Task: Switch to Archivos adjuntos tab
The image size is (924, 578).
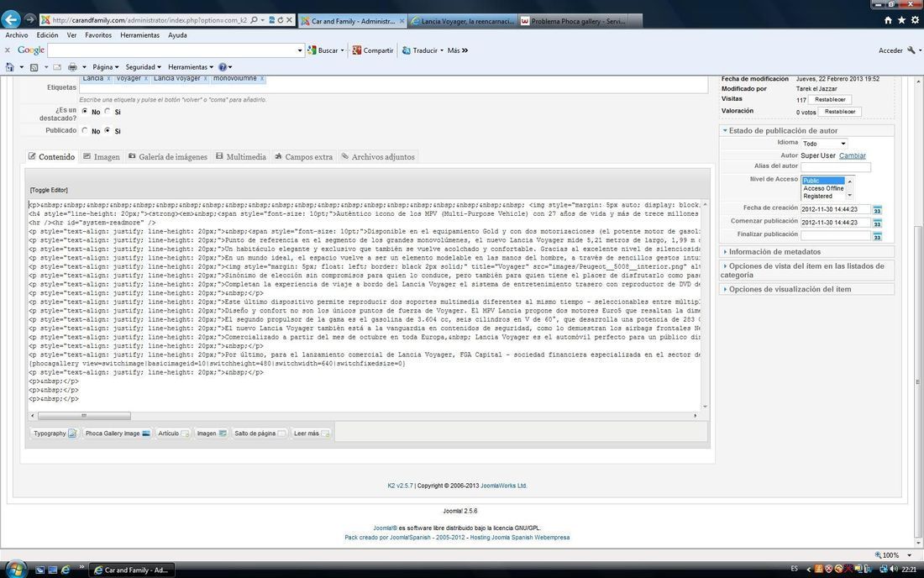Action: tap(378, 157)
